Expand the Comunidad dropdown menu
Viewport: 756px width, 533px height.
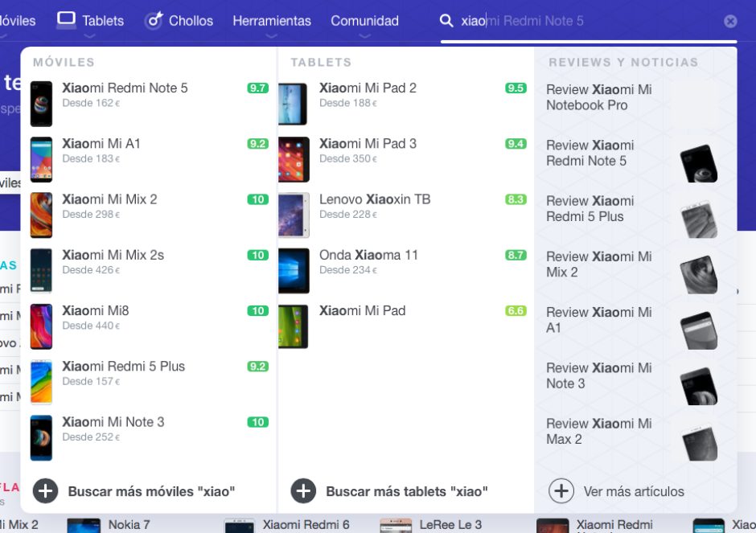pyautogui.click(x=364, y=21)
